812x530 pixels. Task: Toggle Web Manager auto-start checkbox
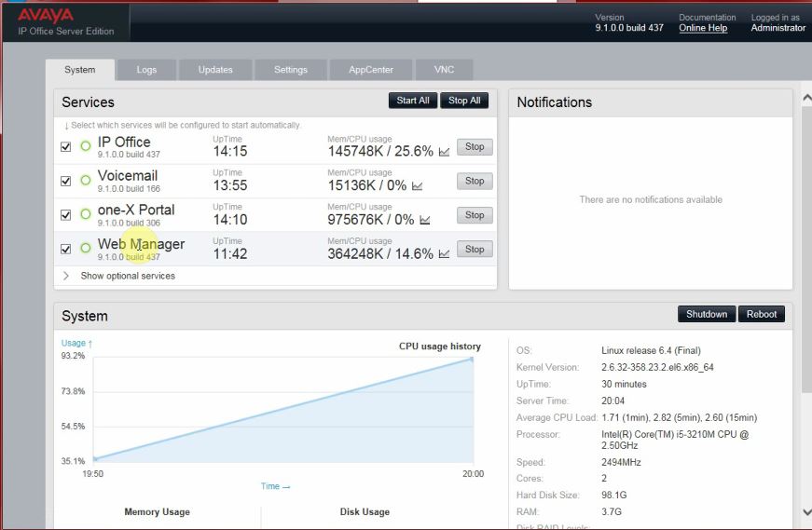tap(66, 249)
